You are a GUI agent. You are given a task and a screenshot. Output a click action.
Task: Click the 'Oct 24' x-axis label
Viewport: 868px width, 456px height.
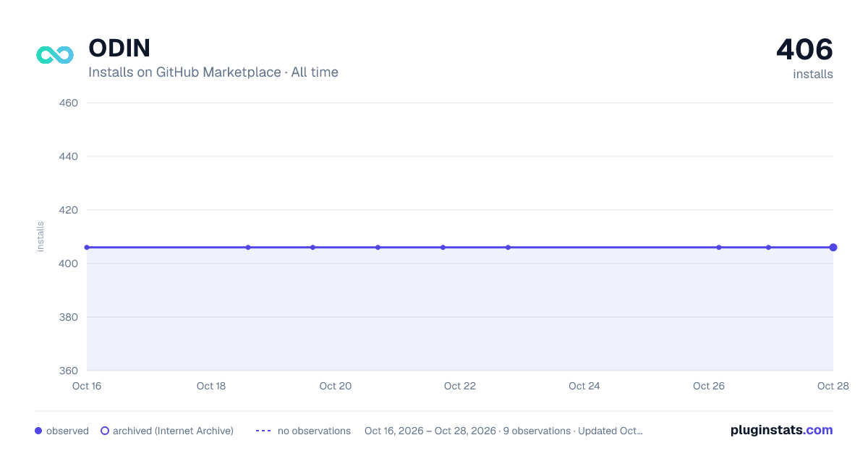pos(584,386)
